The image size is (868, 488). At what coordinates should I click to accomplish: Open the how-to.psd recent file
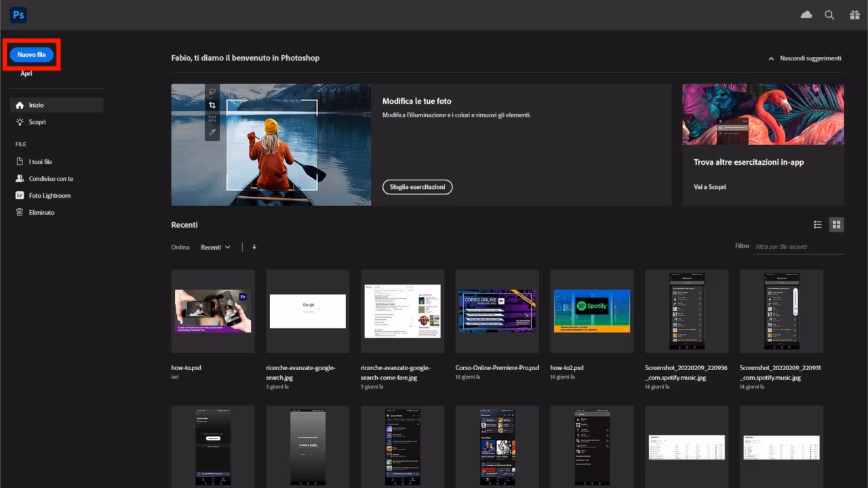tap(212, 312)
